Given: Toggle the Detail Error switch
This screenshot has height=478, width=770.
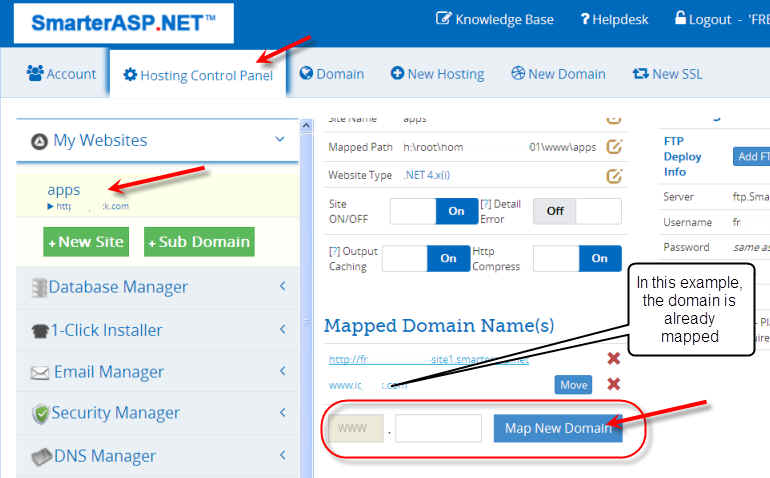Looking at the screenshot, I should 577,211.
